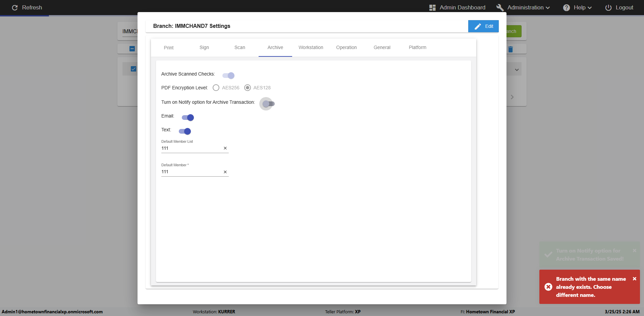This screenshot has width=644, height=316.
Task: Switch to the Scan tab
Action: pyautogui.click(x=240, y=48)
